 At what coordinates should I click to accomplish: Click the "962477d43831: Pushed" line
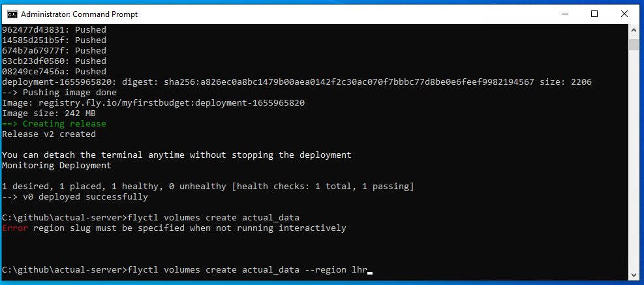pos(54,29)
